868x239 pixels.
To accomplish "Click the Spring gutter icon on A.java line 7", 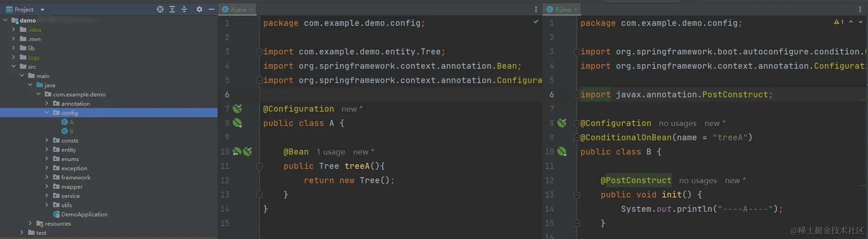I will tap(237, 109).
